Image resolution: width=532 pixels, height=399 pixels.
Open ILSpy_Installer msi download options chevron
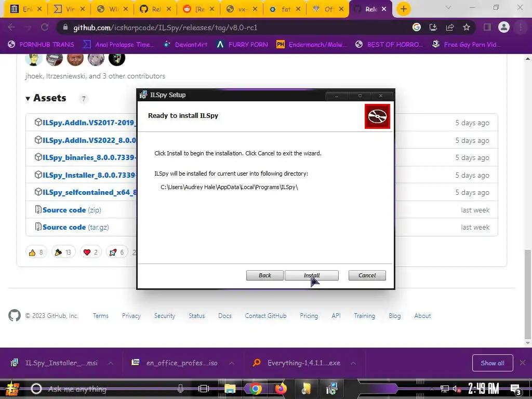(111, 363)
